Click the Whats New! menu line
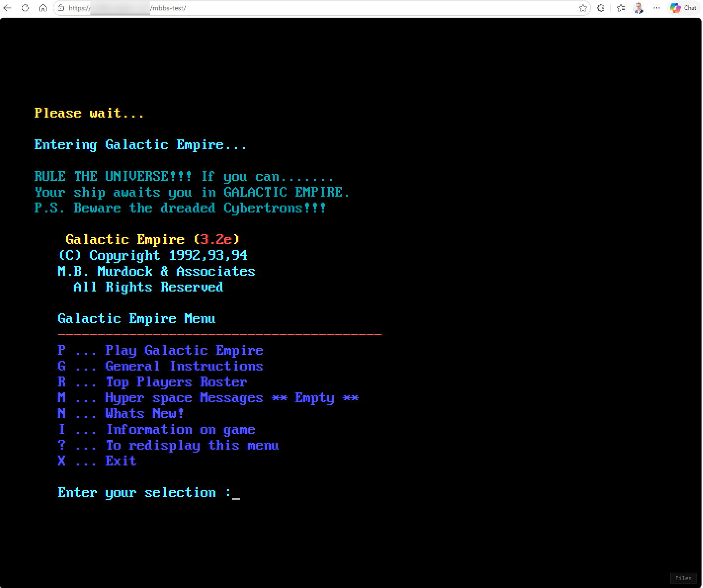The width and height of the screenshot is (703, 588). [121, 414]
